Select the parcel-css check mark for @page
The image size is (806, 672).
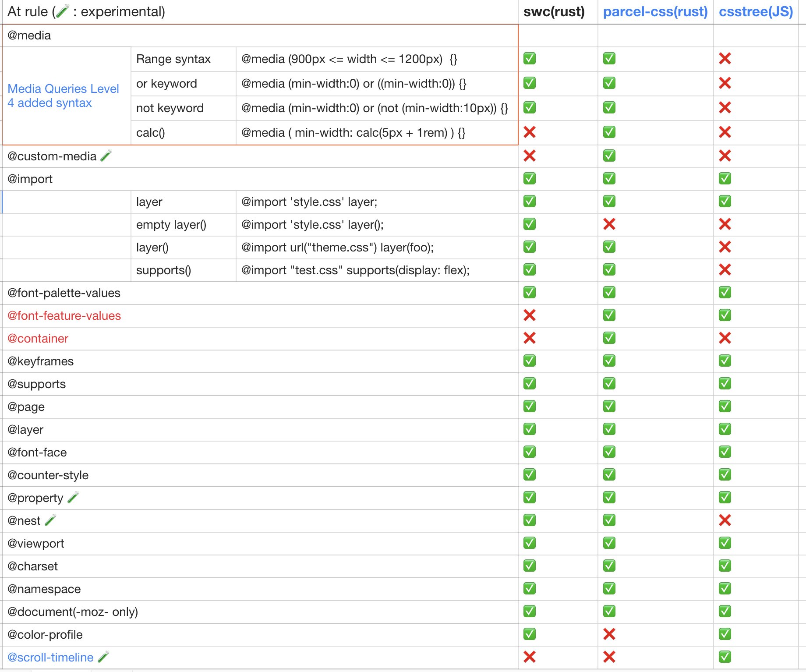609,406
